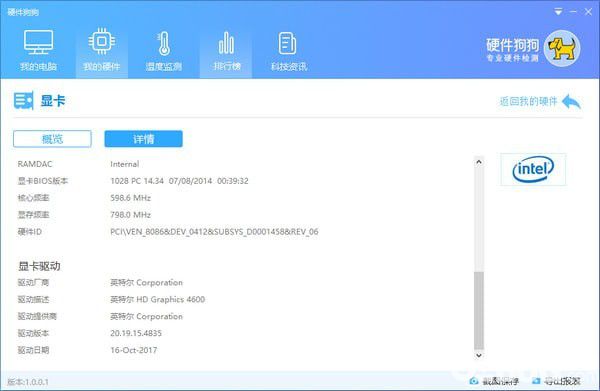Click the 显卡驱动 subheading
The image size is (600, 391).
[39, 266]
